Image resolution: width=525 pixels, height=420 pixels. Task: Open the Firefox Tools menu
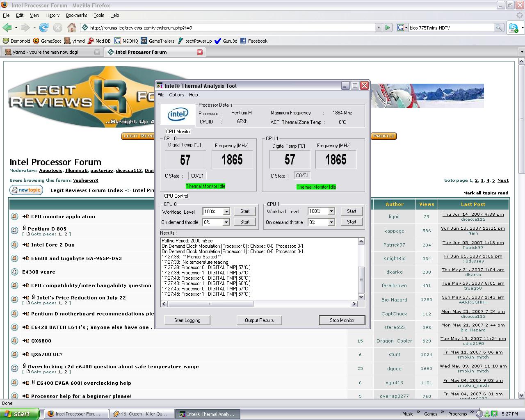[x=99, y=15]
